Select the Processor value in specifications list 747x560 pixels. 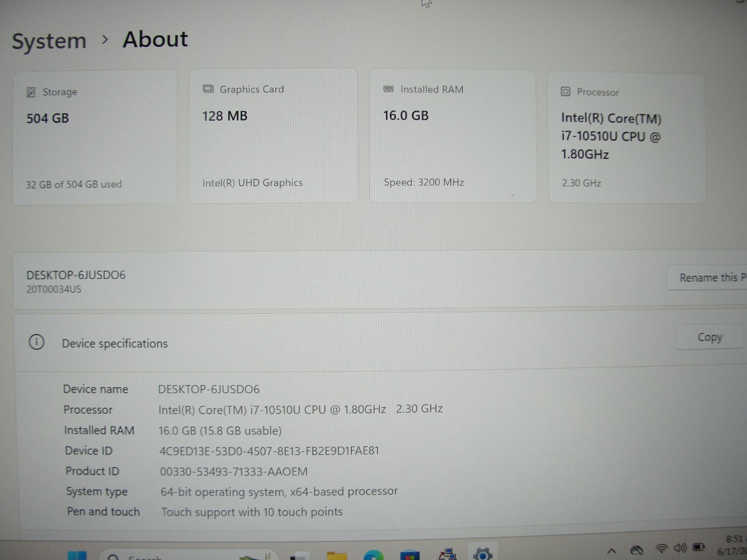click(300, 409)
